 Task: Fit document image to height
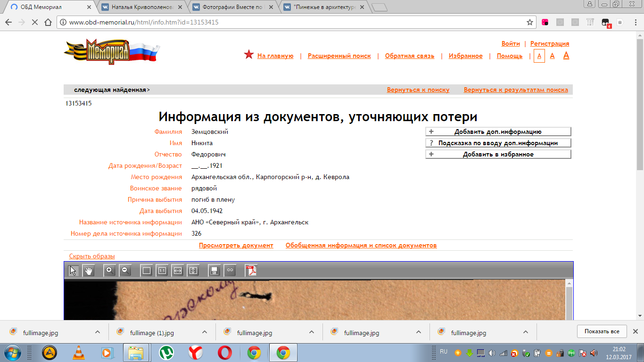point(193,271)
